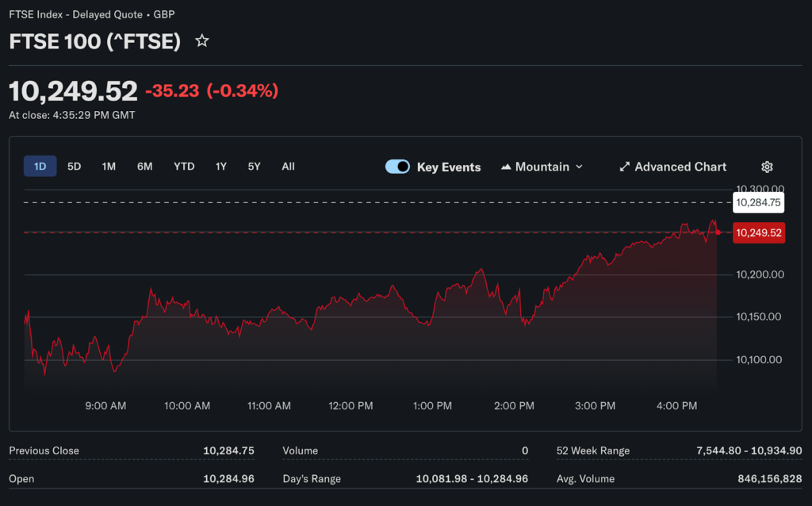Image resolution: width=812 pixels, height=506 pixels.
Task: Show All historical data range
Action: click(288, 167)
